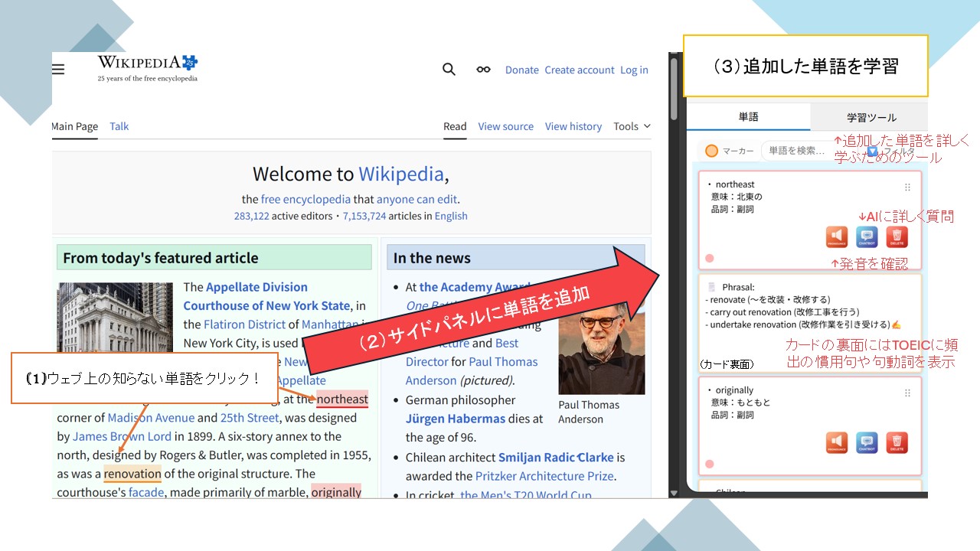980x551 pixels.
Task: Play pronunciation for the northeast card
Action: coord(837,237)
